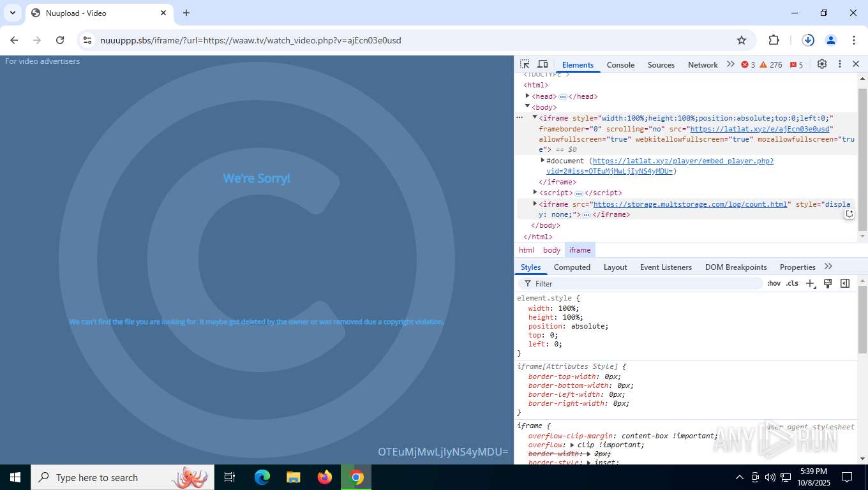Image resolution: width=868 pixels, height=490 pixels.
Task: Close the Nuupload - Video tab
Action: tap(163, 13)
